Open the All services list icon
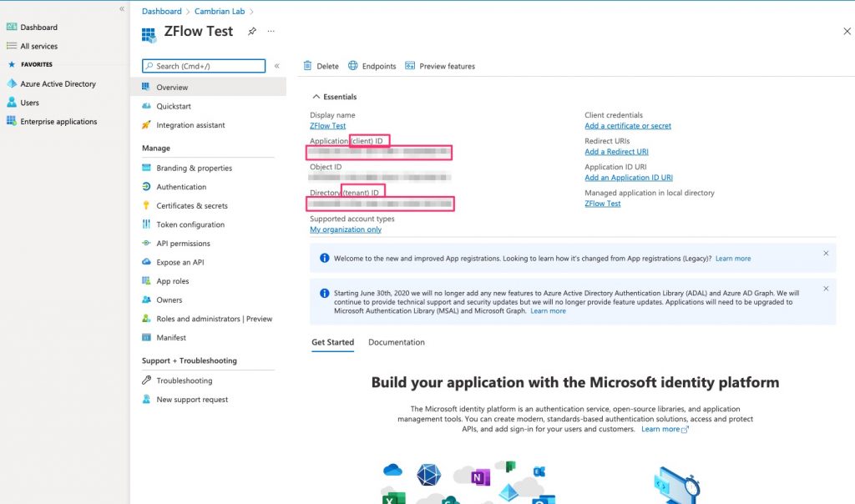 12,46
